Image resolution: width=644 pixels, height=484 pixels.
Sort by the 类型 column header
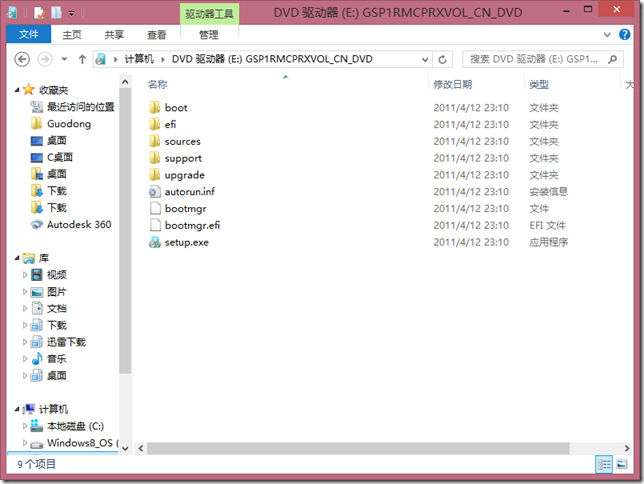pyautogui.click(x=539, y=85)
